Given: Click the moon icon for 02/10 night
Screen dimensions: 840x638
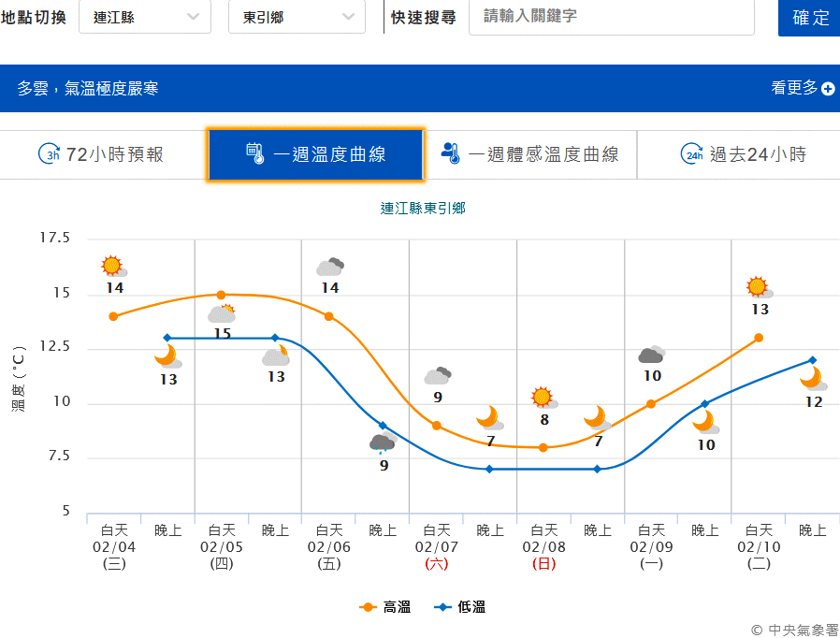Looking at the screenshot, I should (x=812, y=378).
